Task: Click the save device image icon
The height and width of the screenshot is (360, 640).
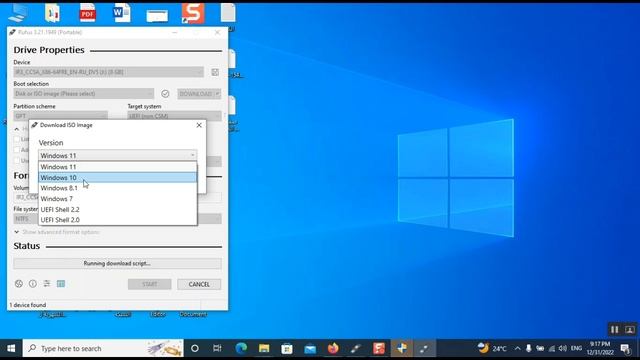Action: pos(215,72)
